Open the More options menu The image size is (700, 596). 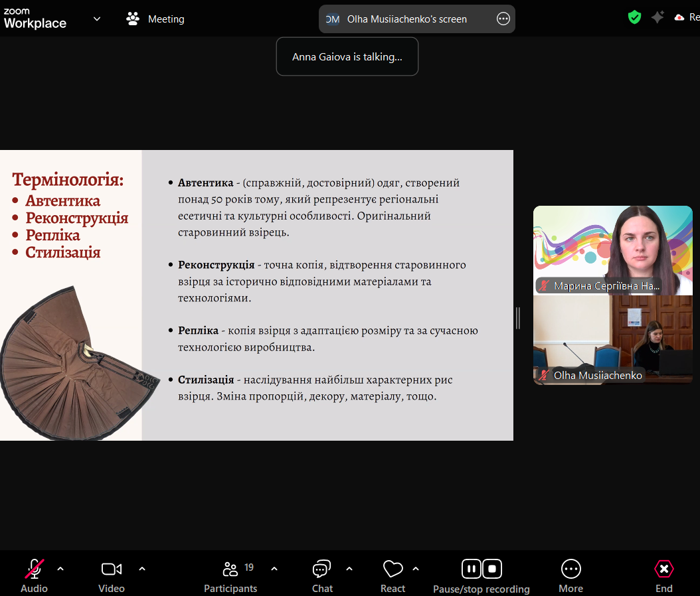point(570,569)
